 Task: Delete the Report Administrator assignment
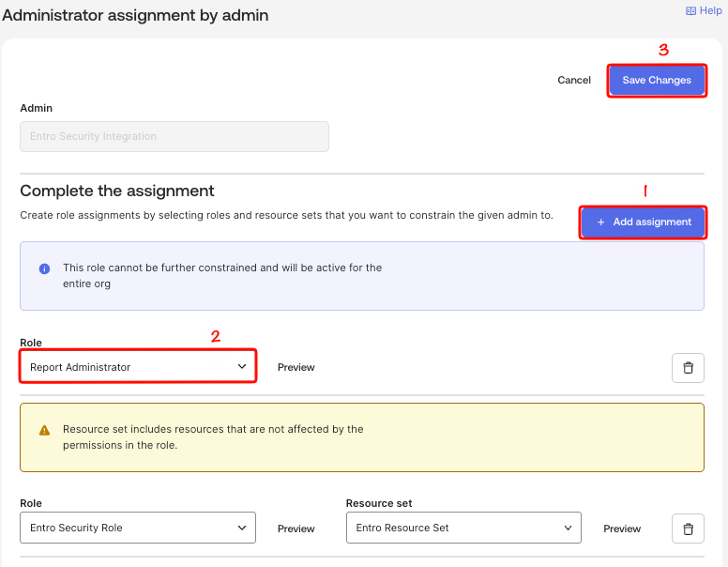688,368
